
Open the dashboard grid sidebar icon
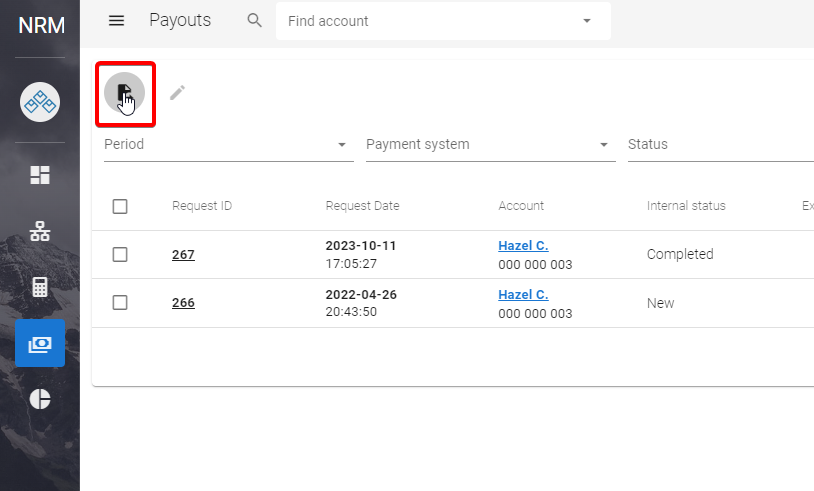coord(40,175)
